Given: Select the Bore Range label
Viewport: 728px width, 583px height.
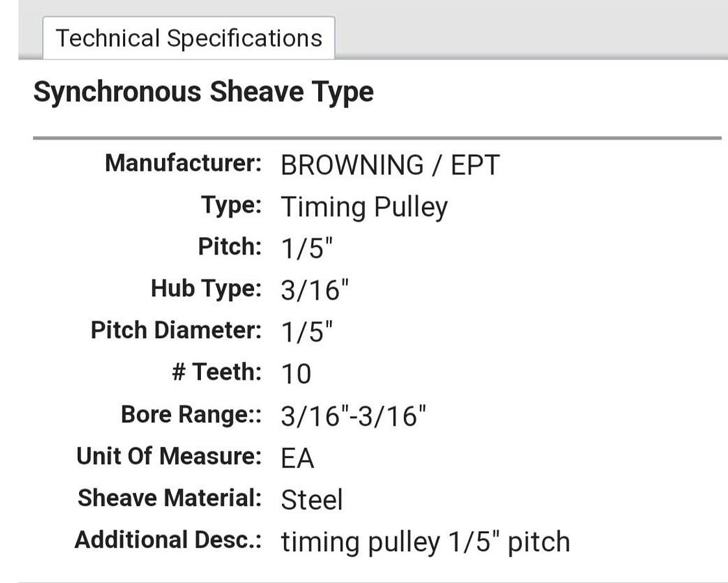Looking at the screenshot, I should point(191,414).
